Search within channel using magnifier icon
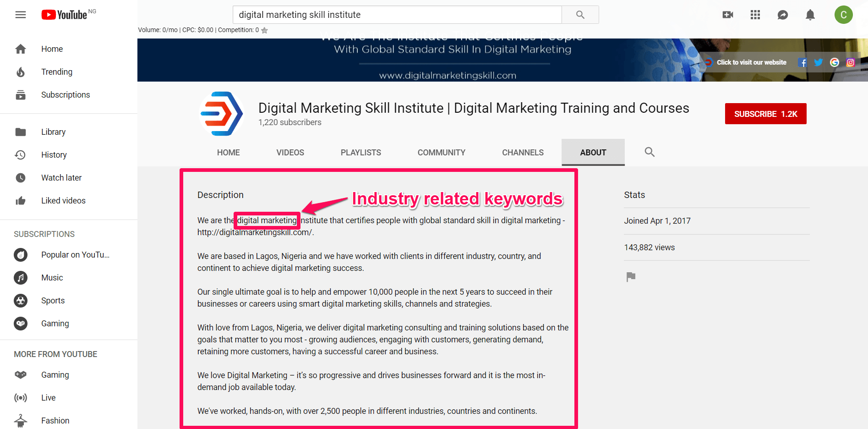The width and height of the screenshot is (868, 429). (649, 152)
